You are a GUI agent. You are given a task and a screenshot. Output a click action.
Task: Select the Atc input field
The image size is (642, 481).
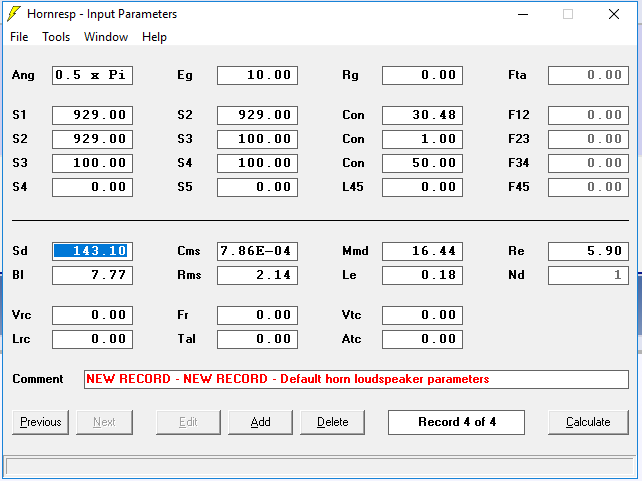pos(423,339)
